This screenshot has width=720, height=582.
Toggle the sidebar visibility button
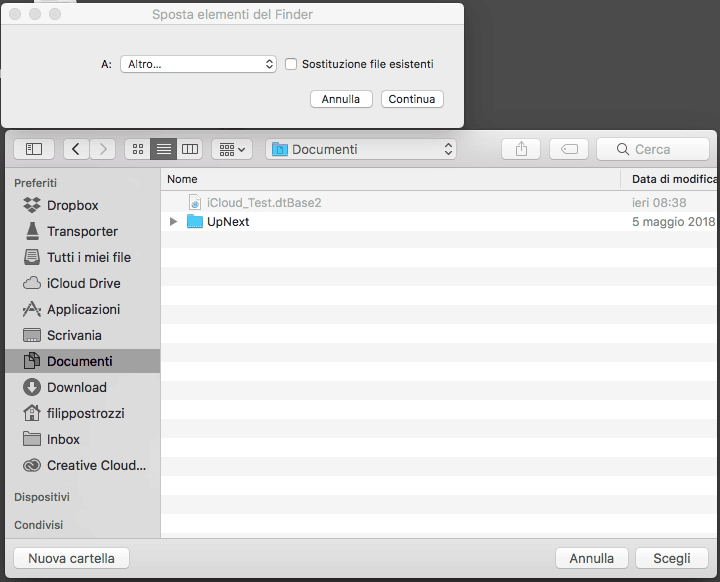pos(34,149)
